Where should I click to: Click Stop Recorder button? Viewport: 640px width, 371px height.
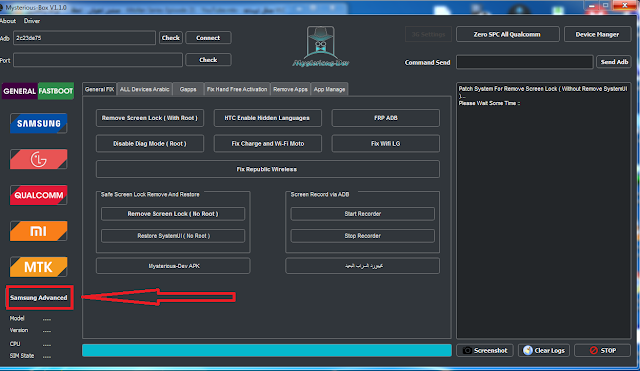(x=362, y=235)
